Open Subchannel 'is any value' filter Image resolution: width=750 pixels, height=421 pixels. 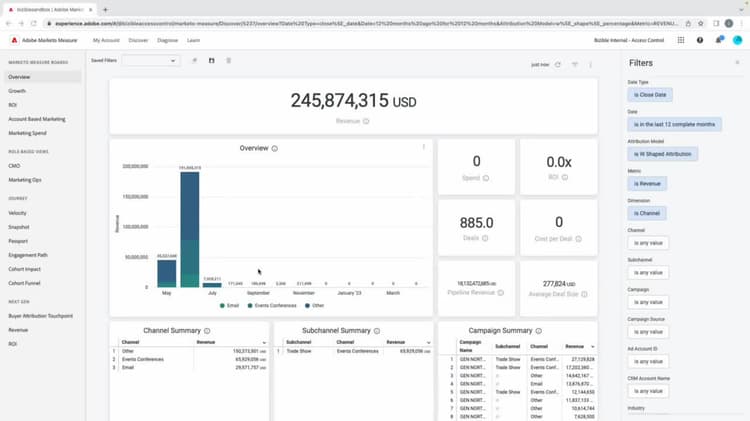[648, 273]
